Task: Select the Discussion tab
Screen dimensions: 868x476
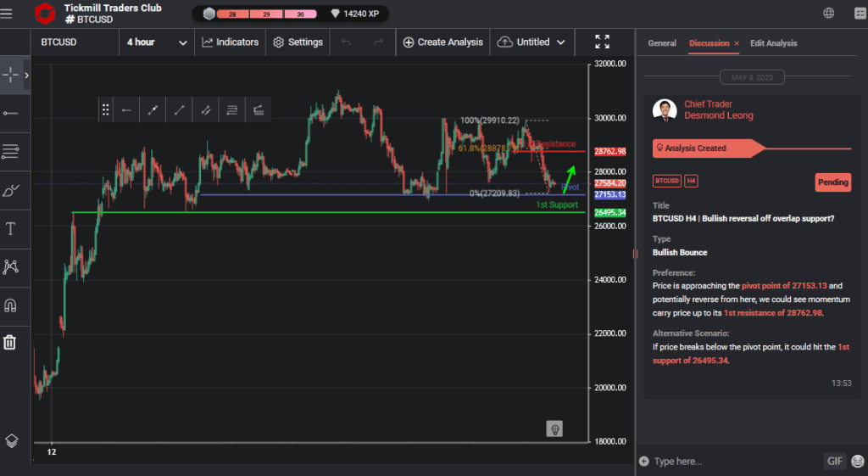Action: [709, 43]
